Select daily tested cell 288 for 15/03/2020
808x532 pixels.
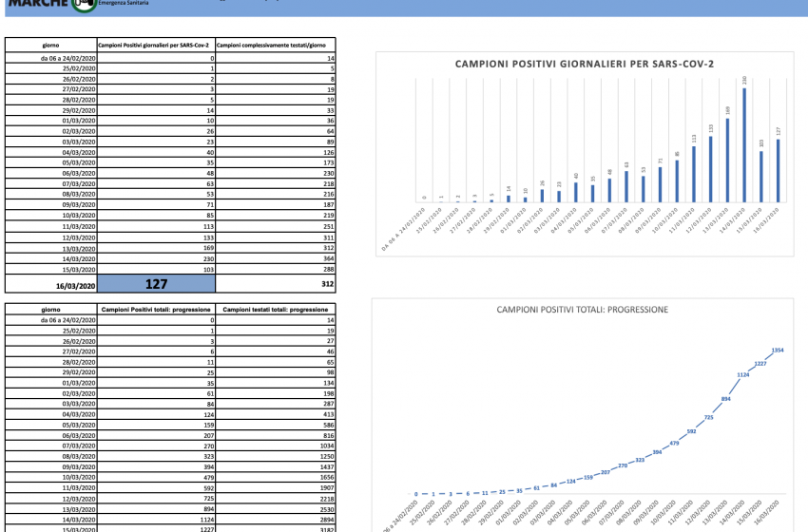coord(275,269)
